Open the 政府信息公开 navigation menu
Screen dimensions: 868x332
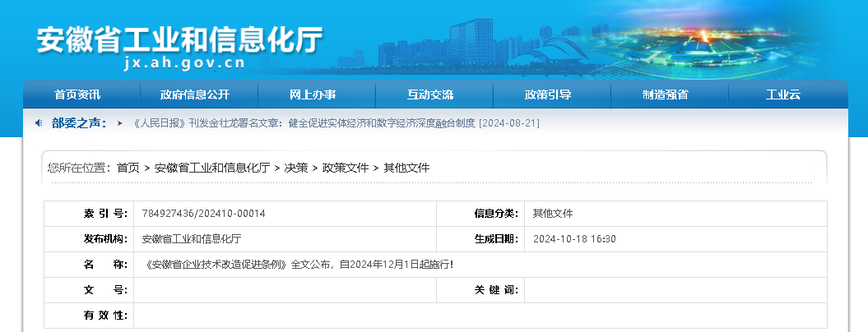195,95
